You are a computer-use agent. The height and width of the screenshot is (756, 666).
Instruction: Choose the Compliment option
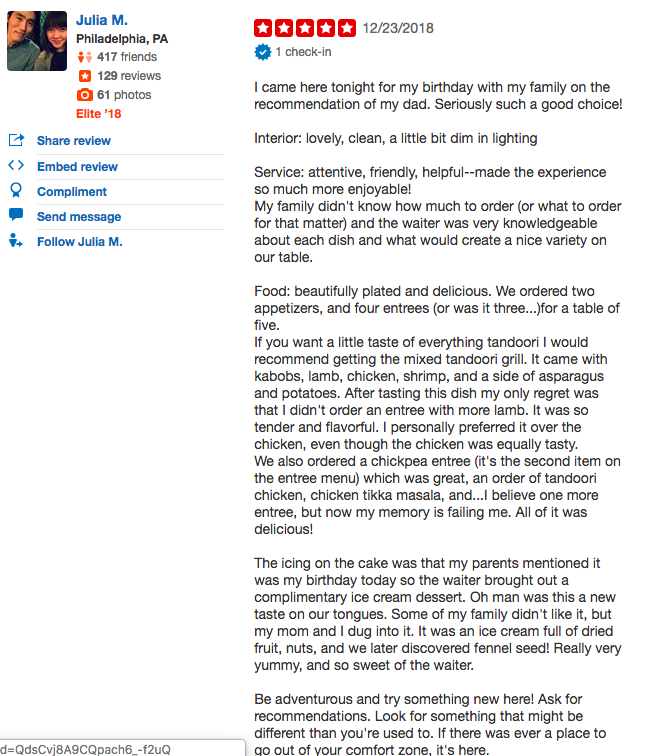(x=72, y=191)
